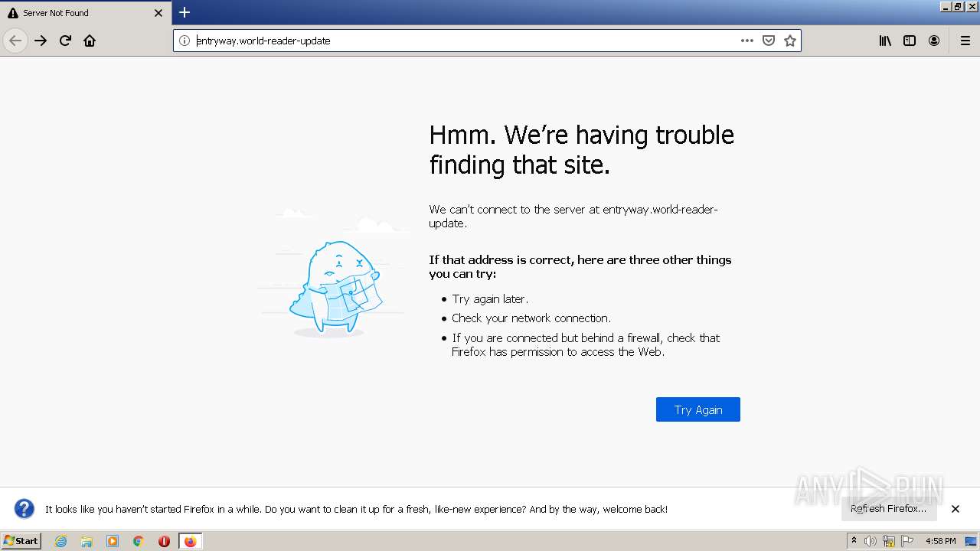Show hidden system tray icons
This screenshot has height=551, width=980.
point(854,541)
